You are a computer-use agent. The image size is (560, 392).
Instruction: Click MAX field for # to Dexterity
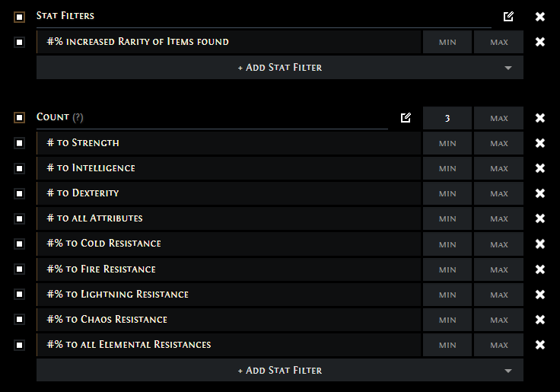498,193
